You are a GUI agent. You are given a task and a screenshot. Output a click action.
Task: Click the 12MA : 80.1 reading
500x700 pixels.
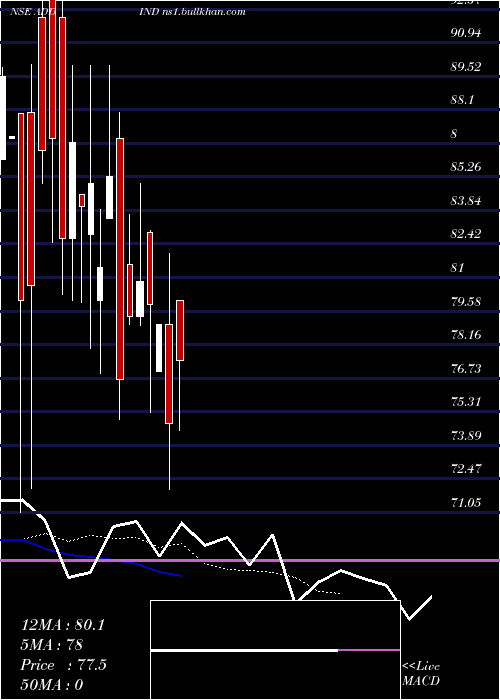(x=62, y=625)
